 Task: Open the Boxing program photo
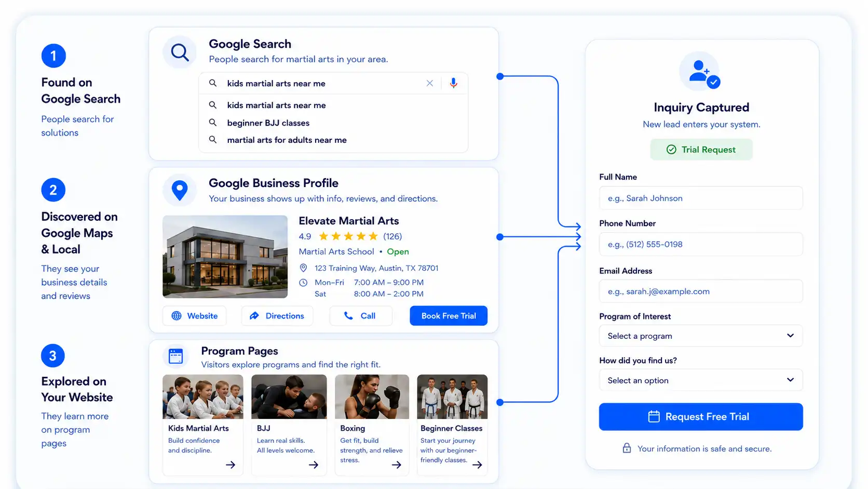coord(372,397)
